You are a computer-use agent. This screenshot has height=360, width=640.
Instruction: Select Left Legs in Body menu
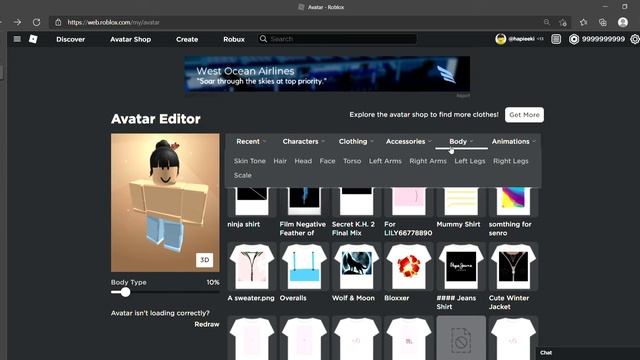click(x=470, y=161)
